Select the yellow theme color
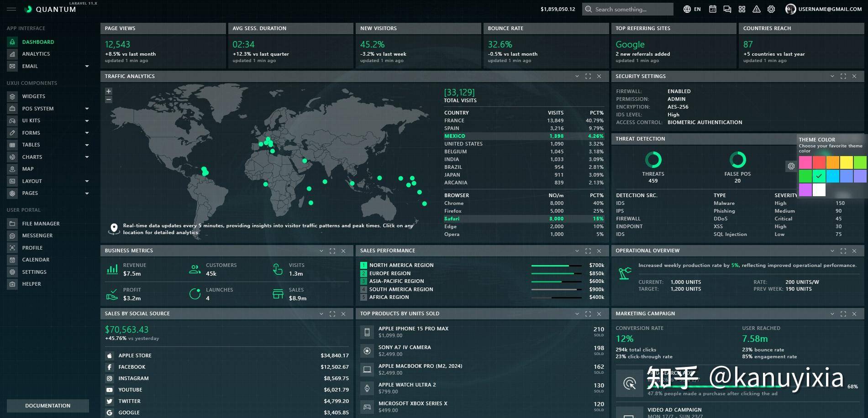The height and width of the screenshot is (418, 868). coord(847,162)
